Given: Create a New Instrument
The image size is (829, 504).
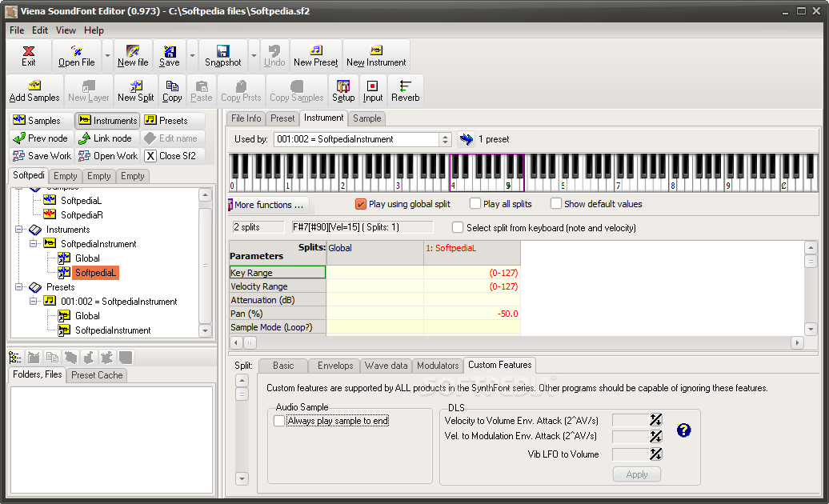Looking at the screenshot, I should (376, 56).
